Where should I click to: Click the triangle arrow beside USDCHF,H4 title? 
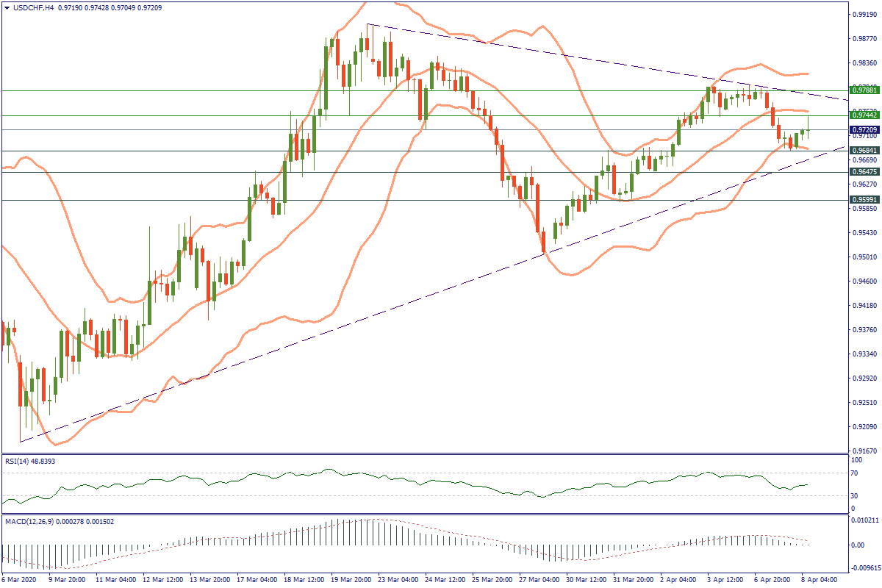(7, 7)
